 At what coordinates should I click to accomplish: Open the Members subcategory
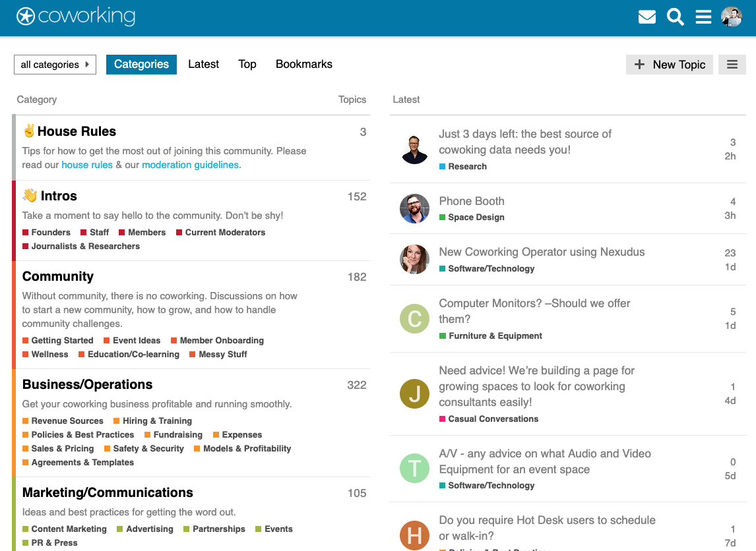[x=142, y=232]
